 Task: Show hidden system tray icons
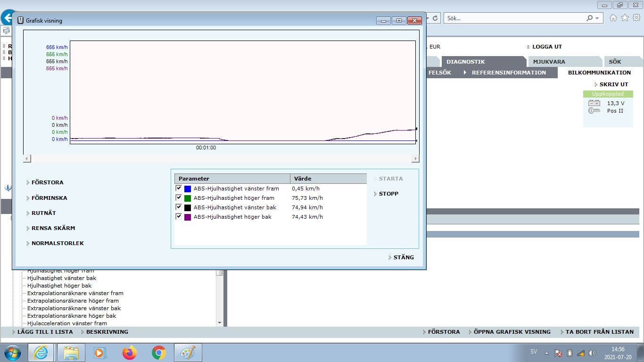click(x=546, y=353)
